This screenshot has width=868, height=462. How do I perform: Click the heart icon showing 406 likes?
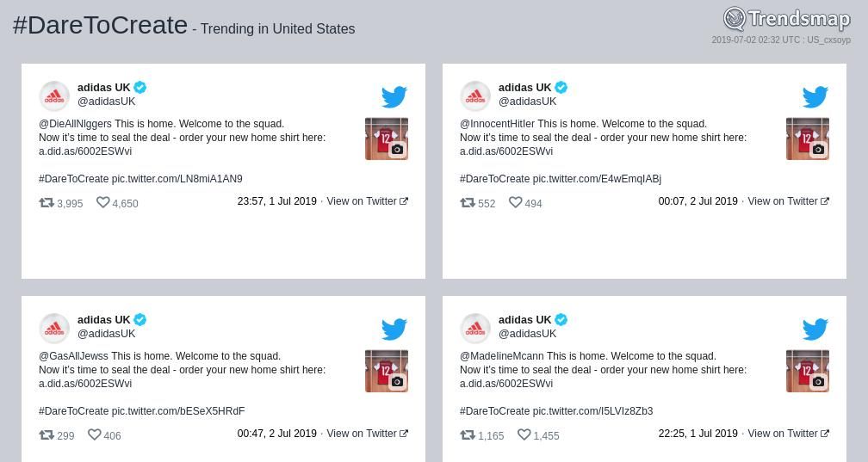point(95,434)
